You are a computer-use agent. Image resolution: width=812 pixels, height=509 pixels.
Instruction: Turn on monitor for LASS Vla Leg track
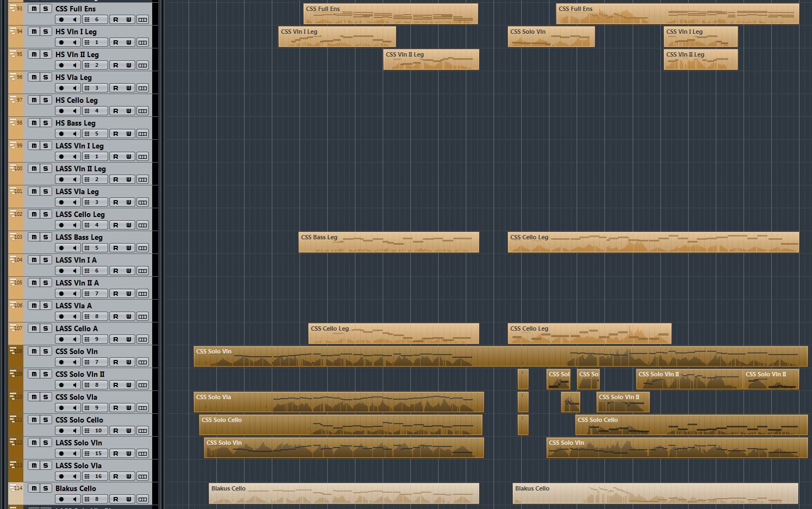pyautogui.click(x=74, y=202)
